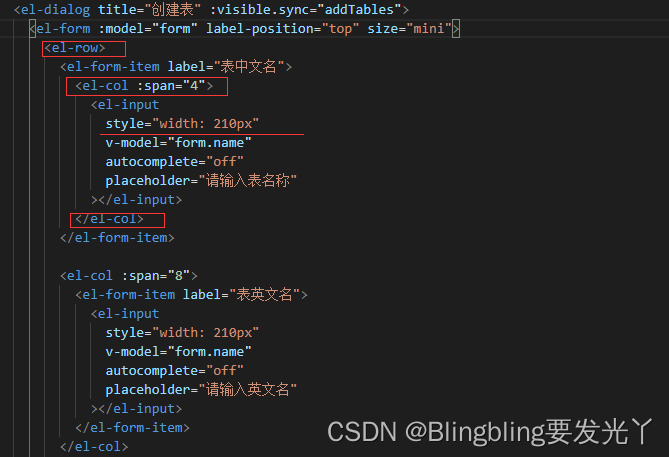Image resolution: width=669 pixels, height=457 pixels.
Task: Select the label value "表中文名"
Action: pyautogui.click(x=249, y=67)
